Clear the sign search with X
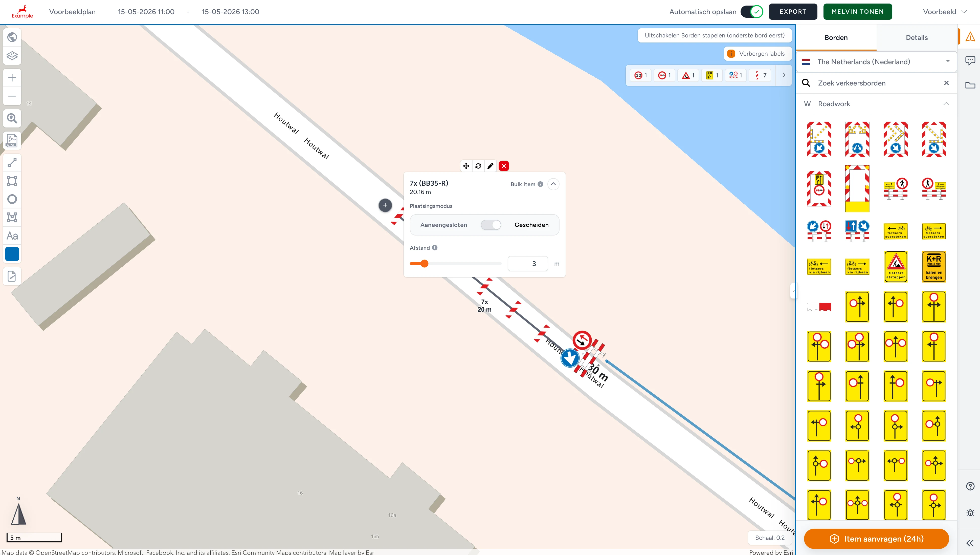980x555 pixels. [x=946, y=83]
